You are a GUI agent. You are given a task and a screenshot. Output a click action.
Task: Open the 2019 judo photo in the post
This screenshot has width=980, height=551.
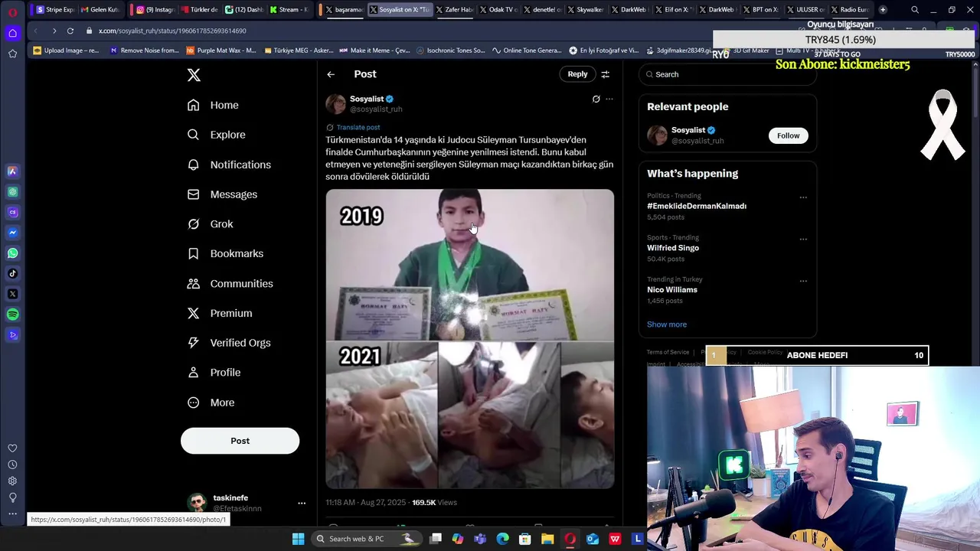click(x=469, y=265)
